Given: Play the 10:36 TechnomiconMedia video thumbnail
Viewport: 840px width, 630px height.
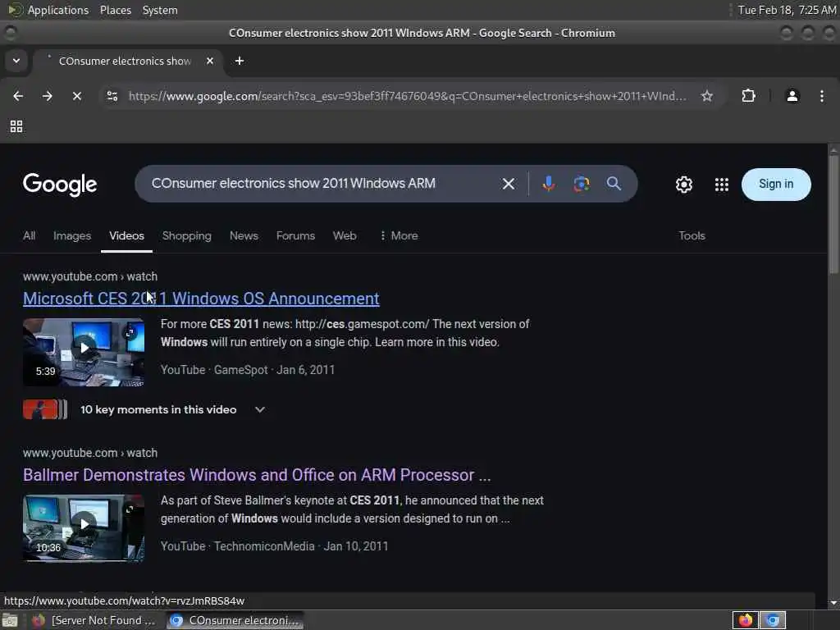Looking at the screenshot, I should coord(84,528).
